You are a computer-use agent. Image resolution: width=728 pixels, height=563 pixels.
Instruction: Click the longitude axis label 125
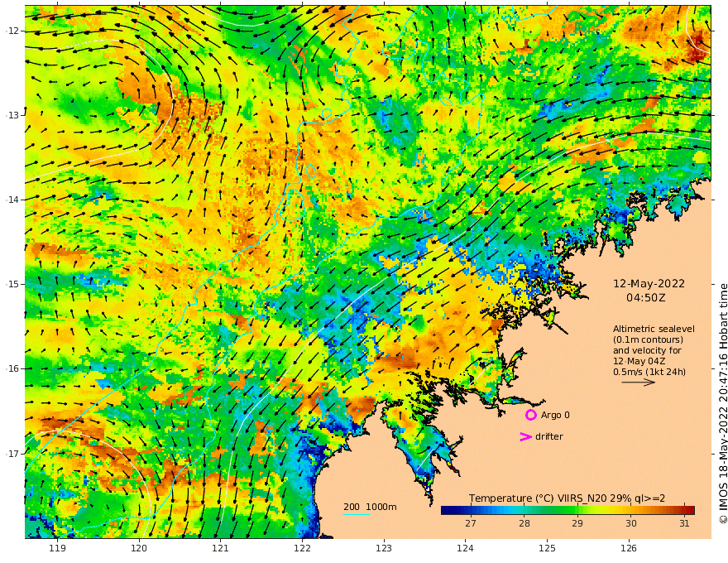point(548,548)
